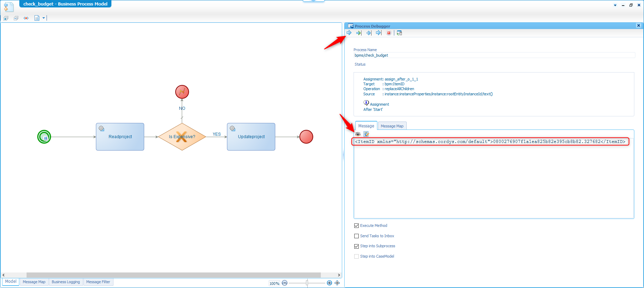This screenshot has height=288, width=644.
Task: Switch to Message Map tab in debugger
Action: coord(392,126)
